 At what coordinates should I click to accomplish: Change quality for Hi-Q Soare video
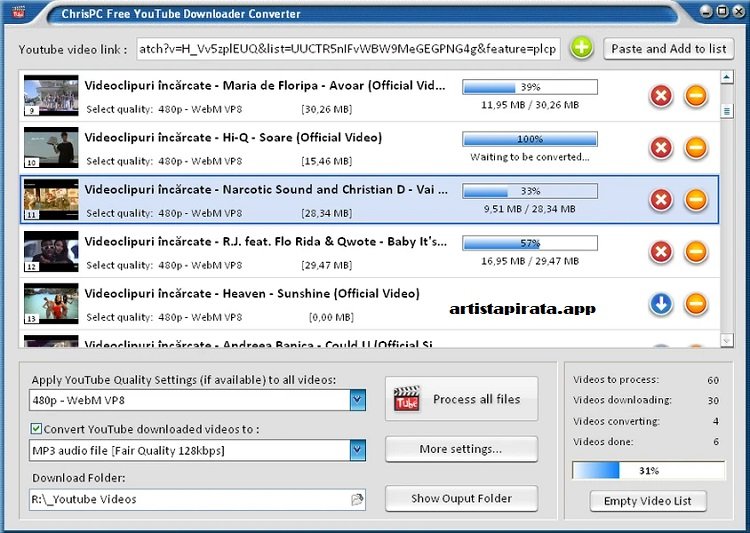(x=200, y=161)
